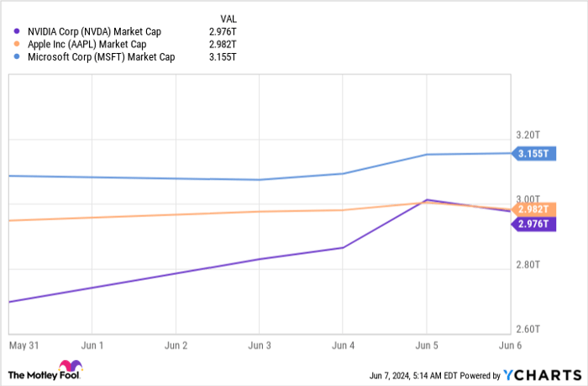Click the Jun 5 x-axis label
Image resolution: width=588 pixels, height=386 pixels.
(x=427, y=346)
